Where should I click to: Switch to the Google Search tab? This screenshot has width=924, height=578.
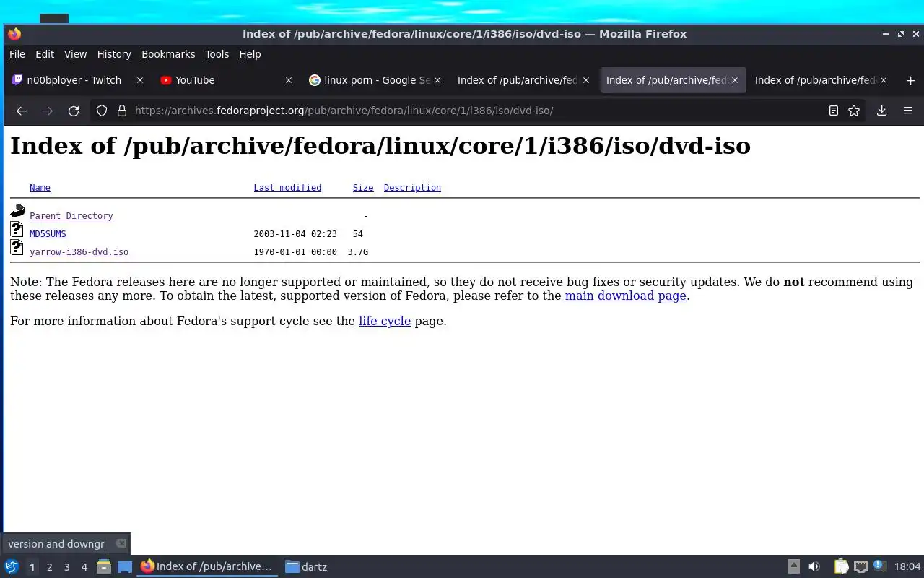point(375,80)
